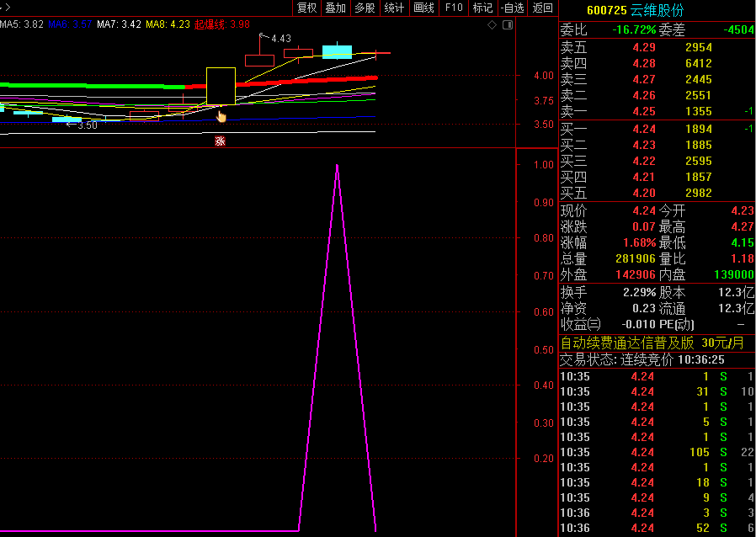
Task: Open the 叠加 overlay option
Action: coord(335,8)
